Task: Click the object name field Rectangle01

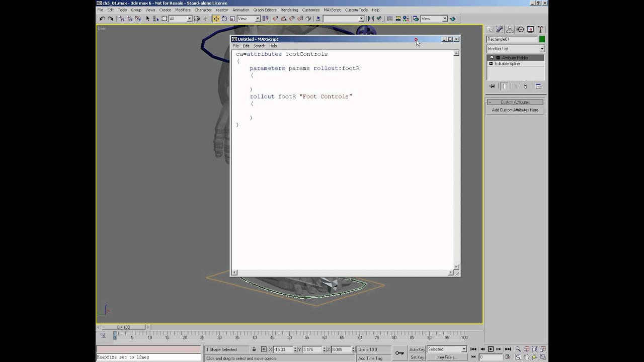Action: tap(512, 39)
